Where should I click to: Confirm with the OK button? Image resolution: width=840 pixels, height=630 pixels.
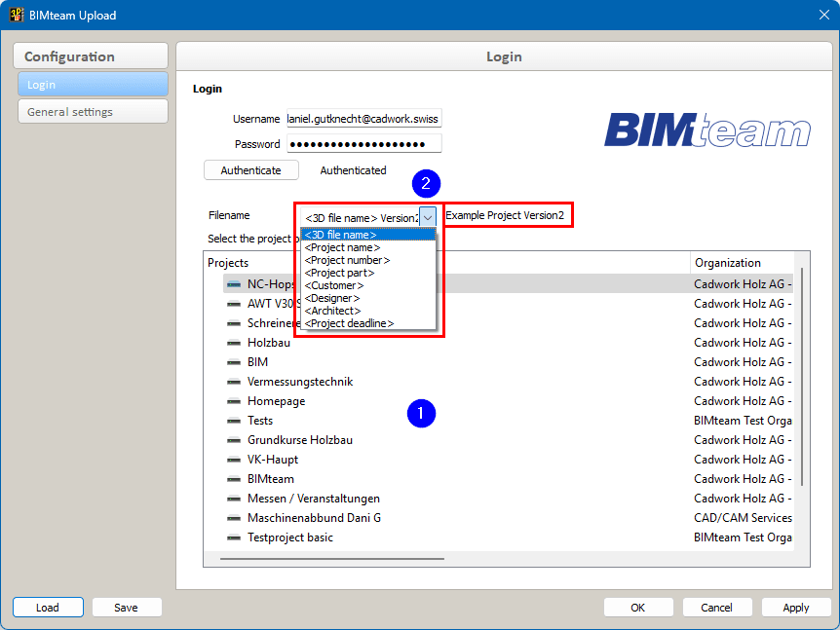coord(638,608)
